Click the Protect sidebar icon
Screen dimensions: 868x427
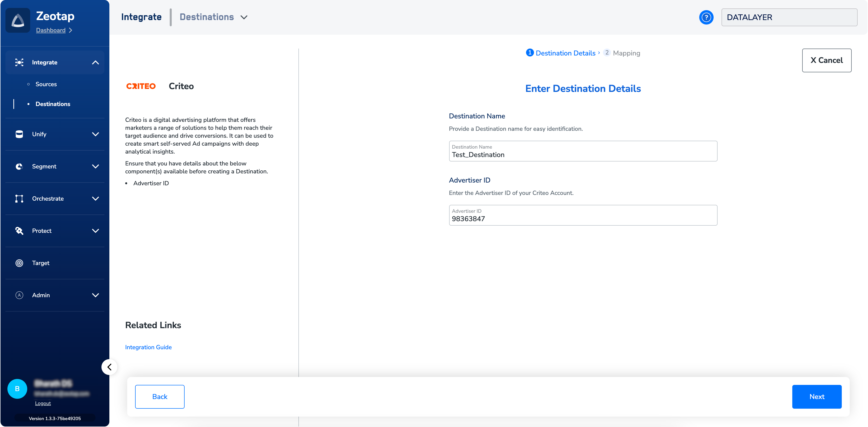(19, 231)
